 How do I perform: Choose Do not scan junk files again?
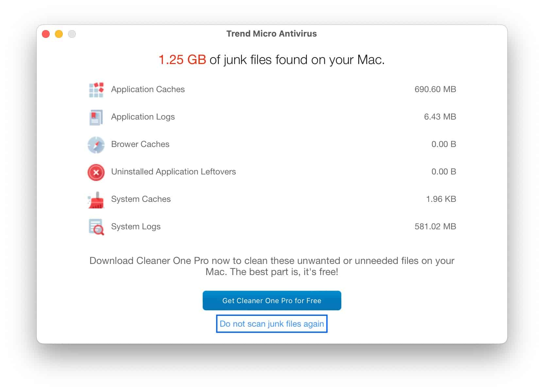[272, 324]
